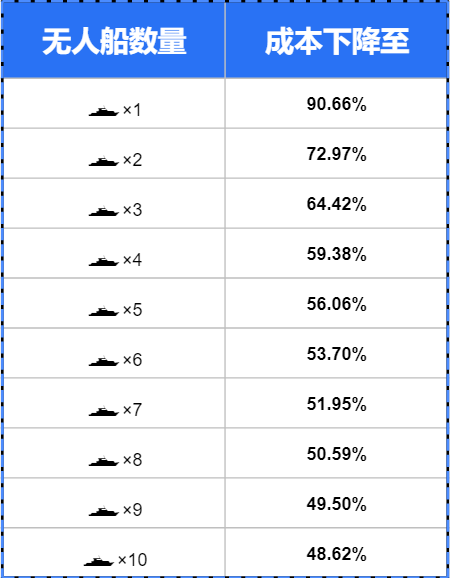Click the ship icon in the ×9 row
Screen dimensions: 450x578
click(104, 511)
